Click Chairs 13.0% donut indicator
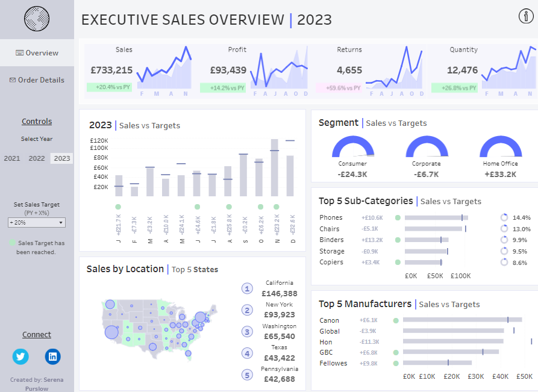The width and height of the screenshot is (538, 392). point(504,229)
